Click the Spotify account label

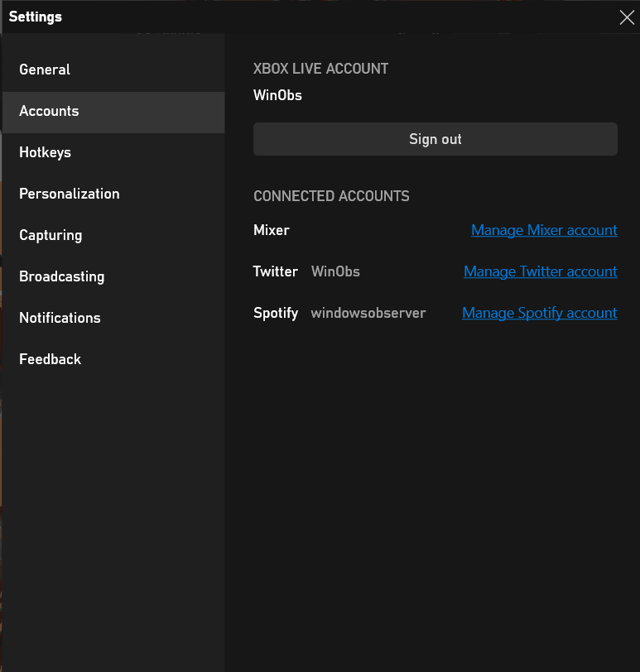pyautogui.click(x=276, y=314)
